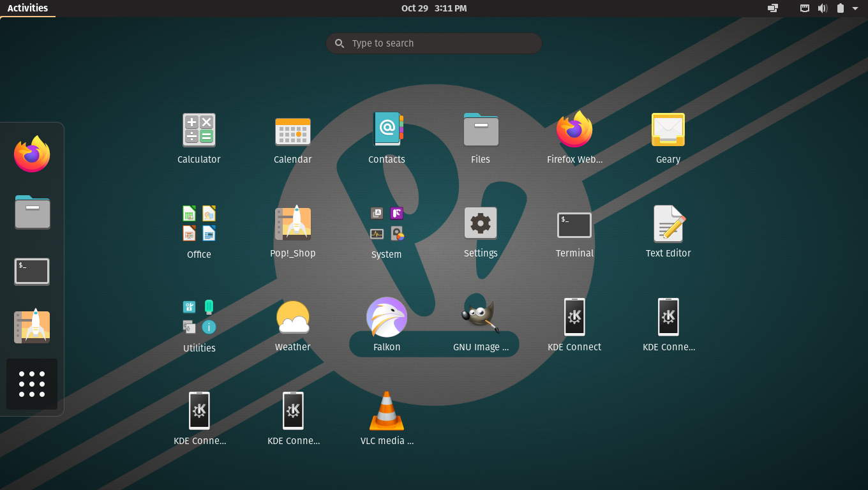Open the Office app folder
The width and height of the screenshot is (868, 490).
pyautogui.click(x=199, y=223)
